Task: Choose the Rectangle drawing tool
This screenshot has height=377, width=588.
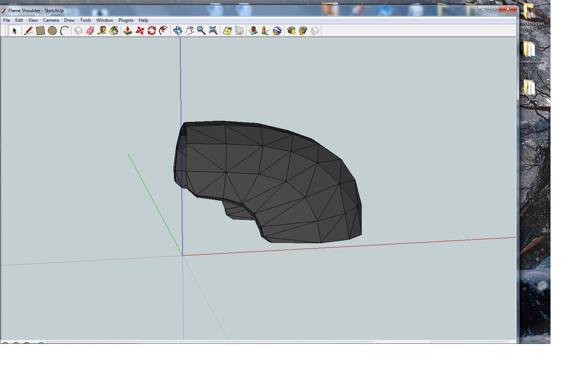Action: [41, 31]
